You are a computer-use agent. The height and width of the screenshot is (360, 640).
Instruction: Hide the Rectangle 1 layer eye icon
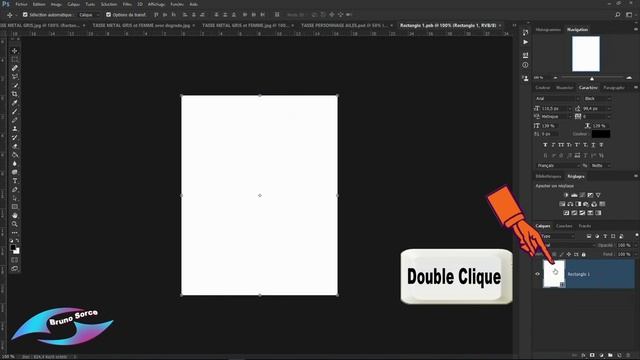pyautogui.click(x=538, y=274)
